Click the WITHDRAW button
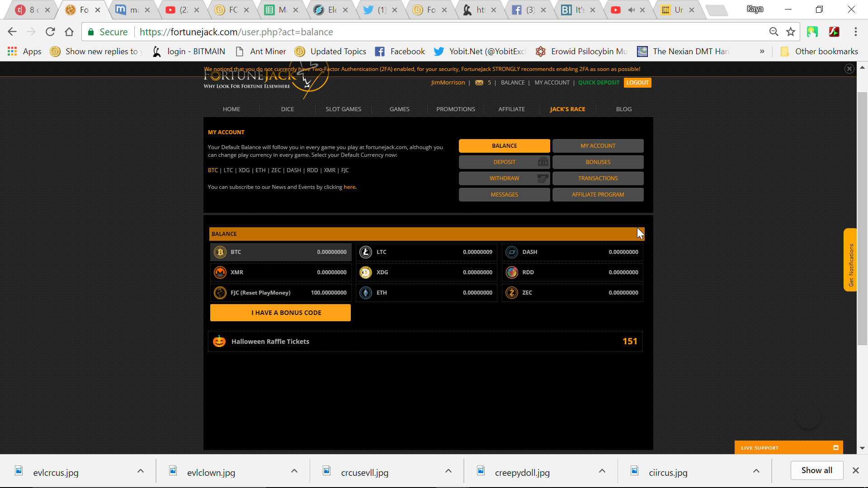868x488 pixels. point(505,178)
